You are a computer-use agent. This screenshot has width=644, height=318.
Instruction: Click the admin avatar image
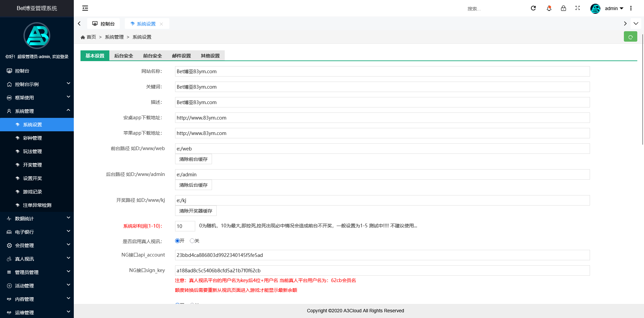[595, 8]
